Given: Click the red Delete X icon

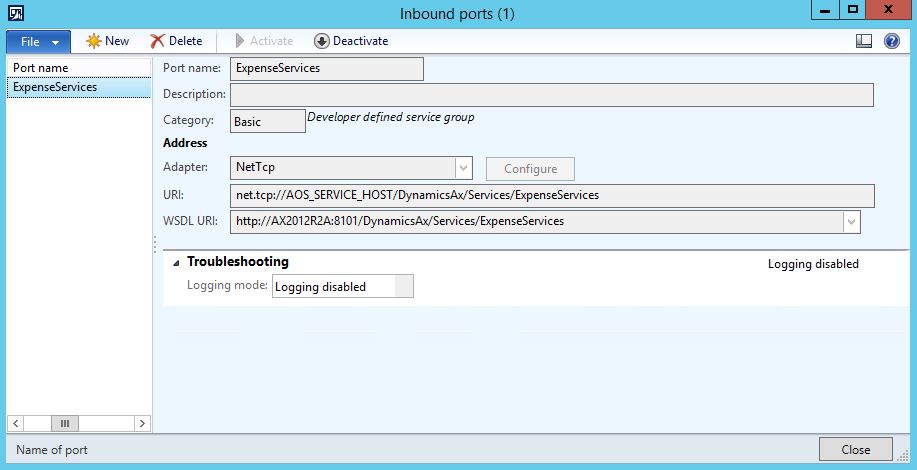Looking at the screenshot, I should [157, 41].
